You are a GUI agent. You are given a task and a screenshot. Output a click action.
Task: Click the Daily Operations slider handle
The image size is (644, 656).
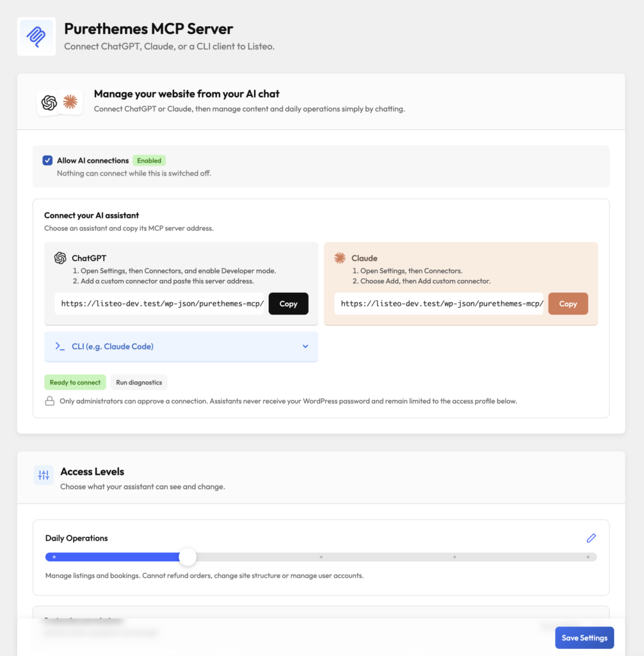tap(188, 557)
